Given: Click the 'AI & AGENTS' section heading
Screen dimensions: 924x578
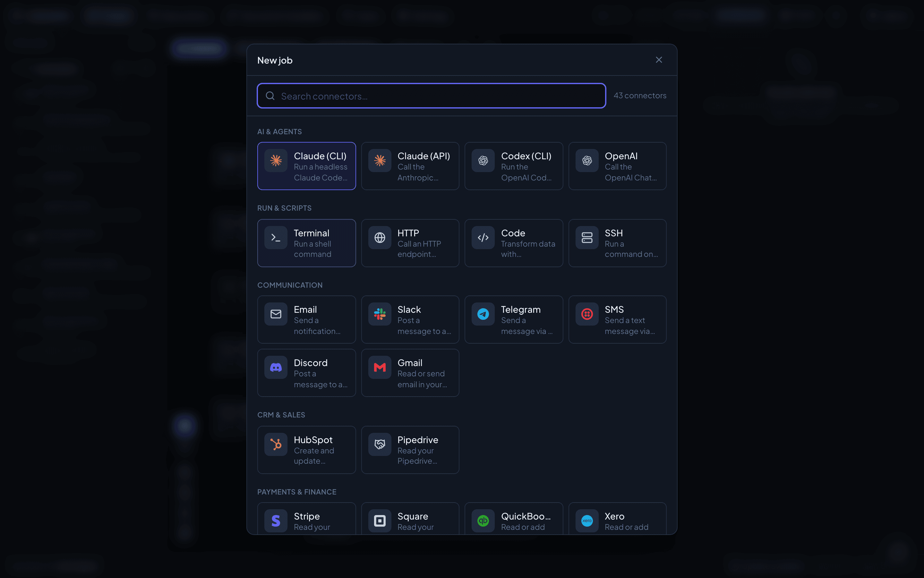Looking at the screenshot, I should click(x=279, y=132).
